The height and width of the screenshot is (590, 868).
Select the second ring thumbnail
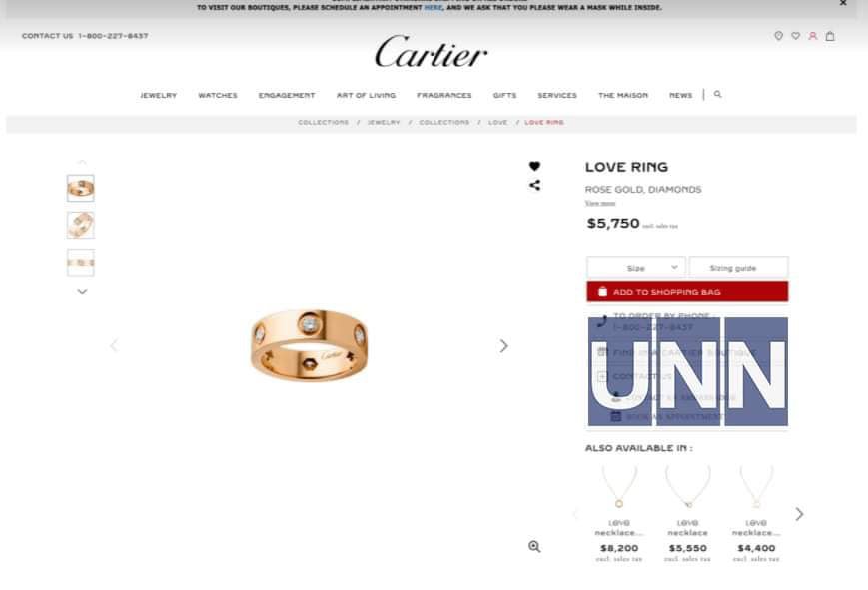coord(81,225)
